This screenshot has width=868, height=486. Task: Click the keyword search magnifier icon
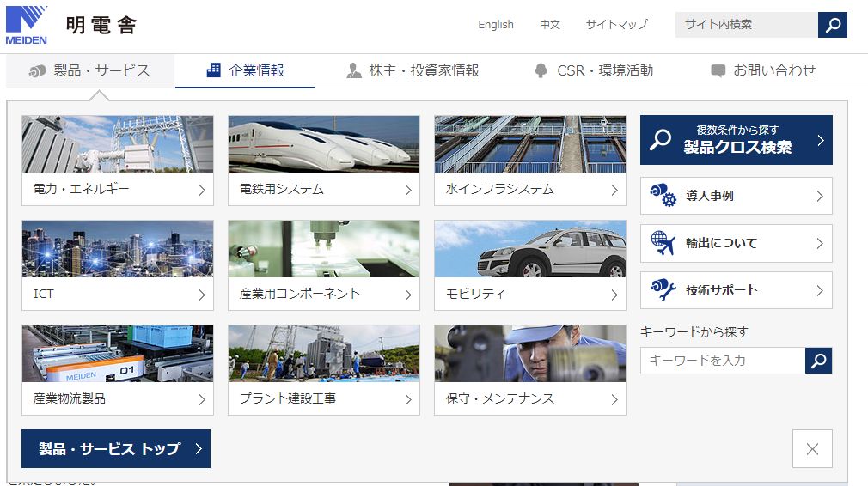click(818, 361)
